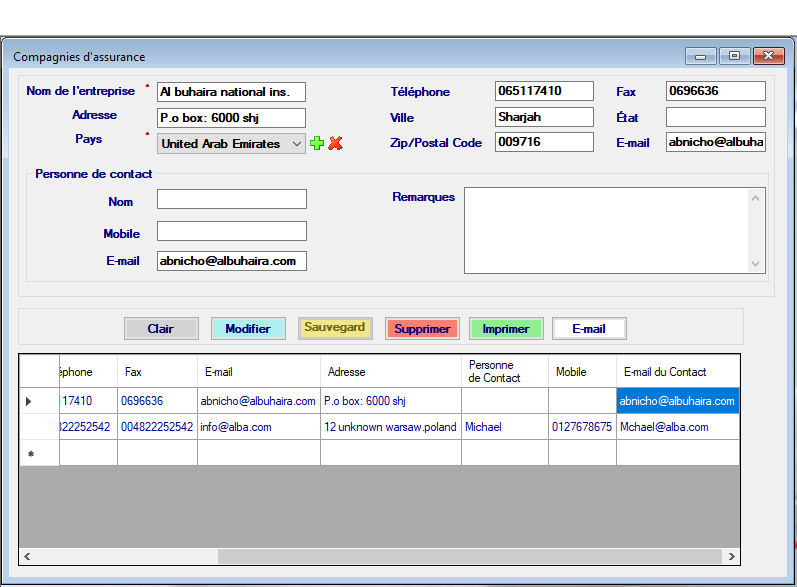Click the horizontal scrollbar right arrow
Screen dimensions: 797x587
click(733, 556)
